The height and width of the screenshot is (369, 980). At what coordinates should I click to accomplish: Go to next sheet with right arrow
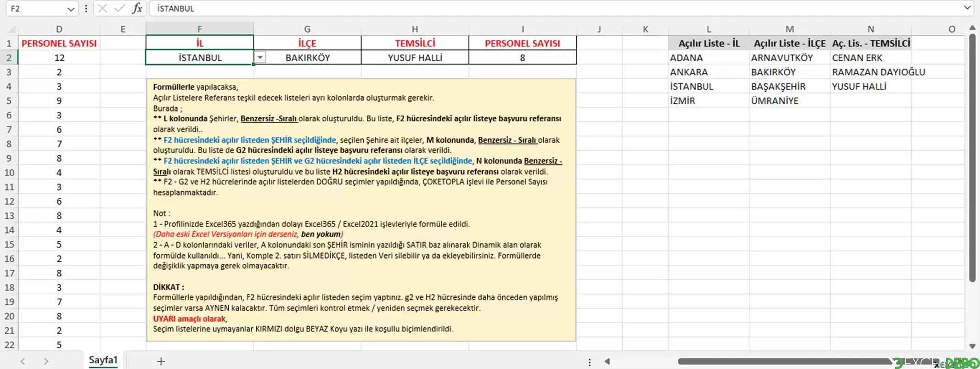point(46,361)
